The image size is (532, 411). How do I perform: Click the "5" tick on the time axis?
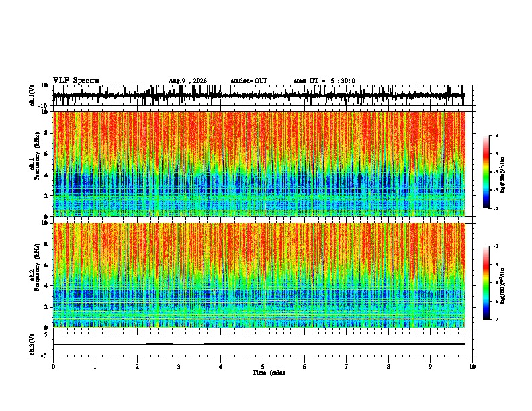(x=263, y=367)
